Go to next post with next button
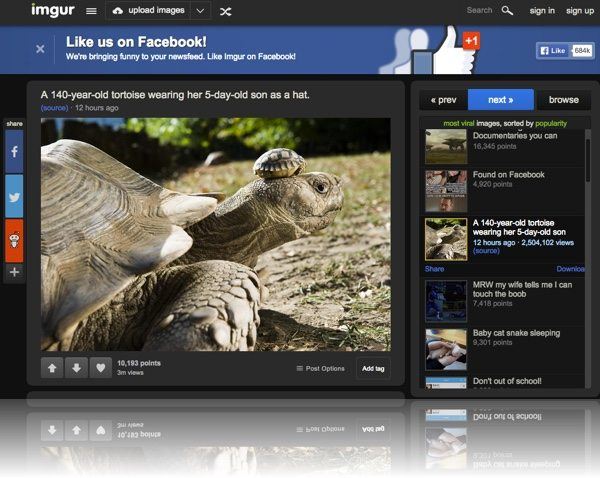Viewport: 600px width, 478px height. (x=501, y=100)
